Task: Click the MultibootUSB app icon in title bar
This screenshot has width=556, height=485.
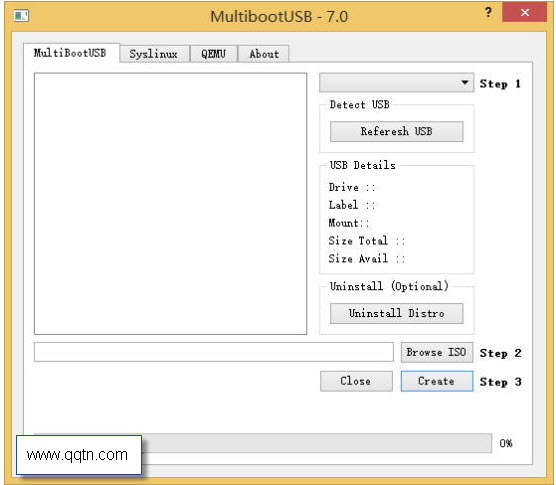Action: 21,16
